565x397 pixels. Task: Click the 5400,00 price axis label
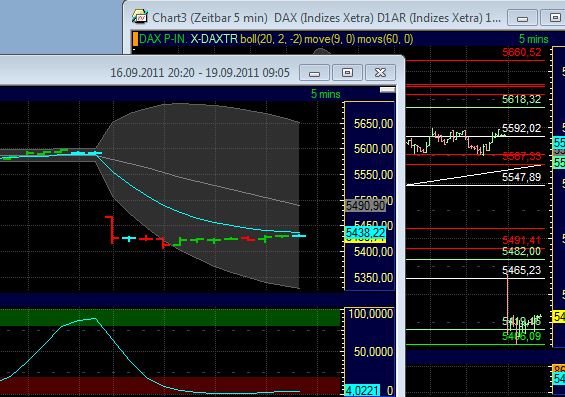[x=373, y=252]
